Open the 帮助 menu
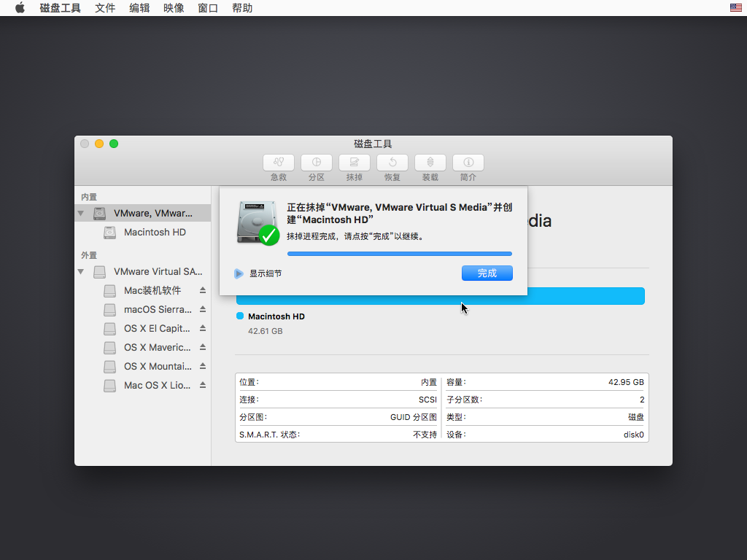The image size is (747, 560). pos(242,8)
